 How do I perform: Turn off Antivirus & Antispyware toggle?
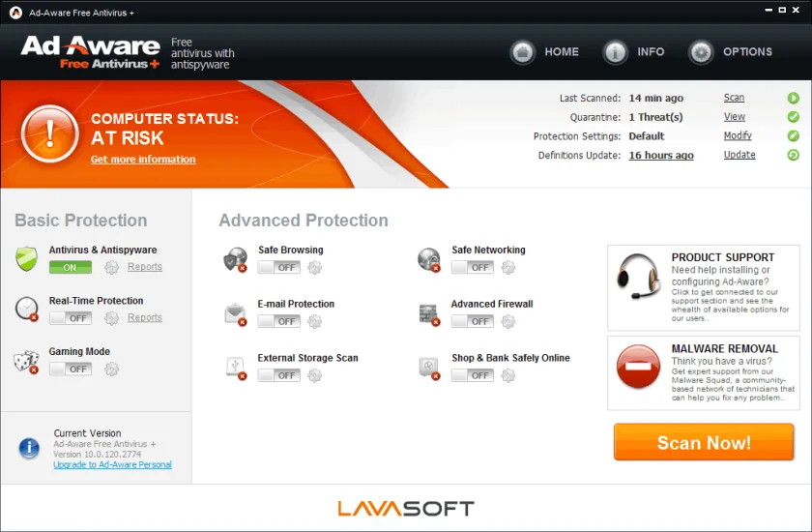71,267
